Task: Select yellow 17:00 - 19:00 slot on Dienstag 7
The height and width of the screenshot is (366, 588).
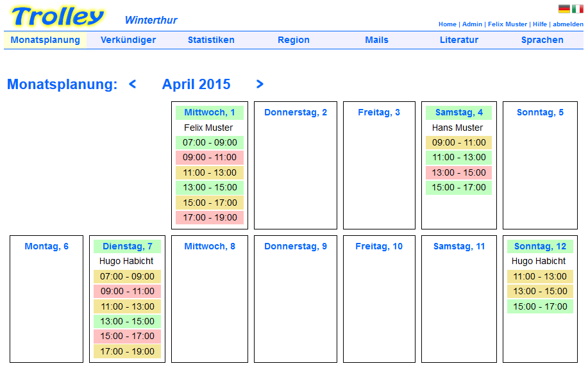Action: pos(127,351)
